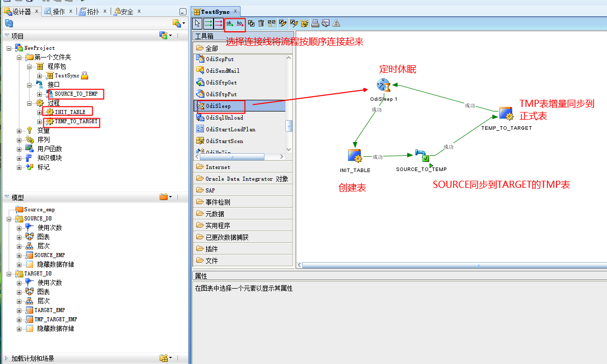Viewport: 607px width, 364px height.
Task: Select the INIT_TABLE procedure in tree
Action: (70, 112)
